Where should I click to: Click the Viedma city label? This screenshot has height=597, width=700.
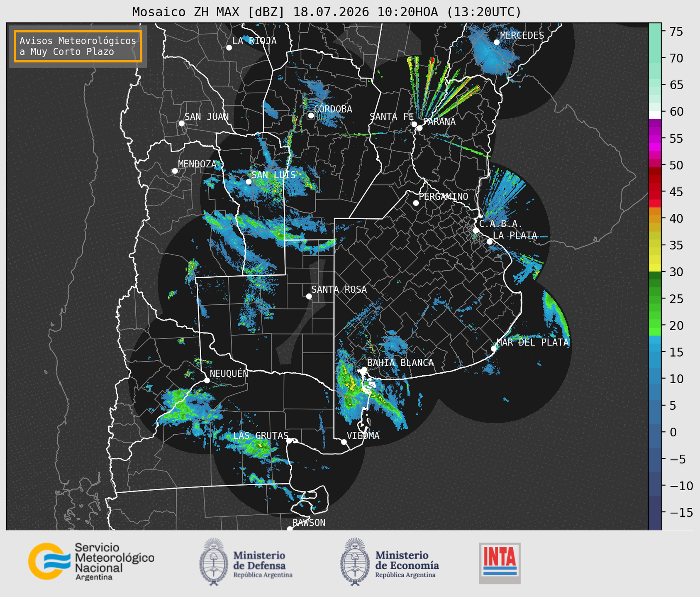[363, 436]
